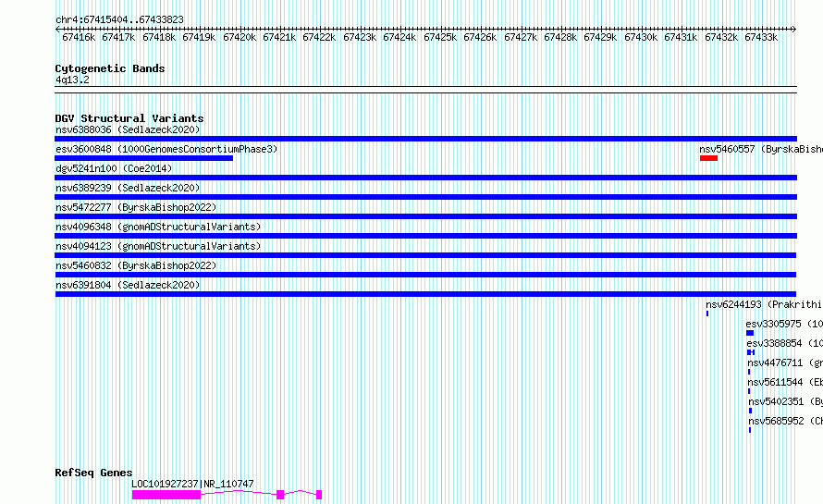823x504 pixels.
Task: Click the 67420k ruler tick label
Action: [240, 38]
